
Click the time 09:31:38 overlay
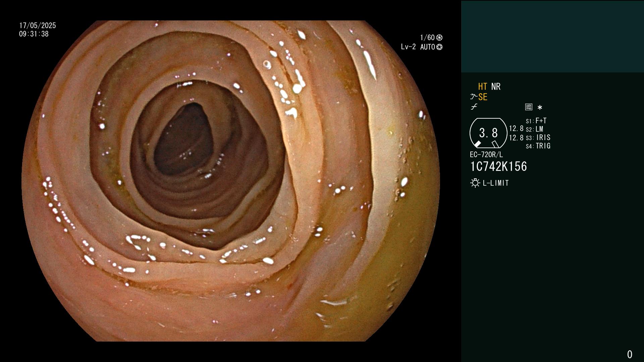(34, 34)
